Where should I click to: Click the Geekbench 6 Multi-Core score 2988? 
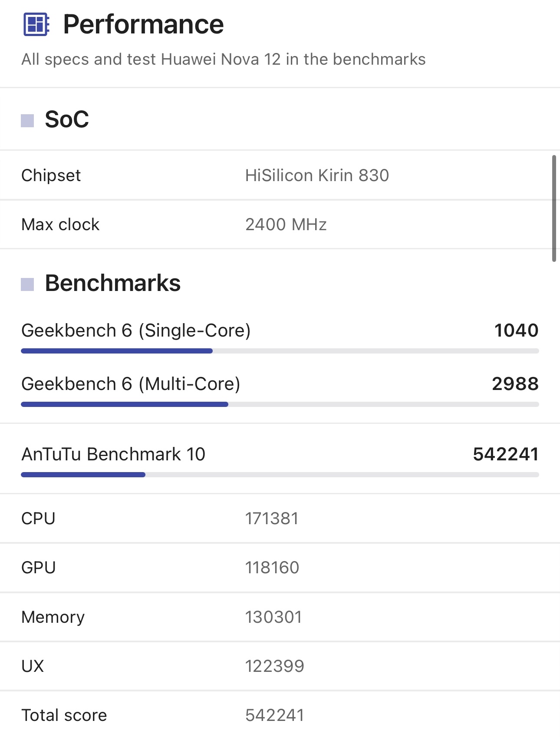pos(515,384)
